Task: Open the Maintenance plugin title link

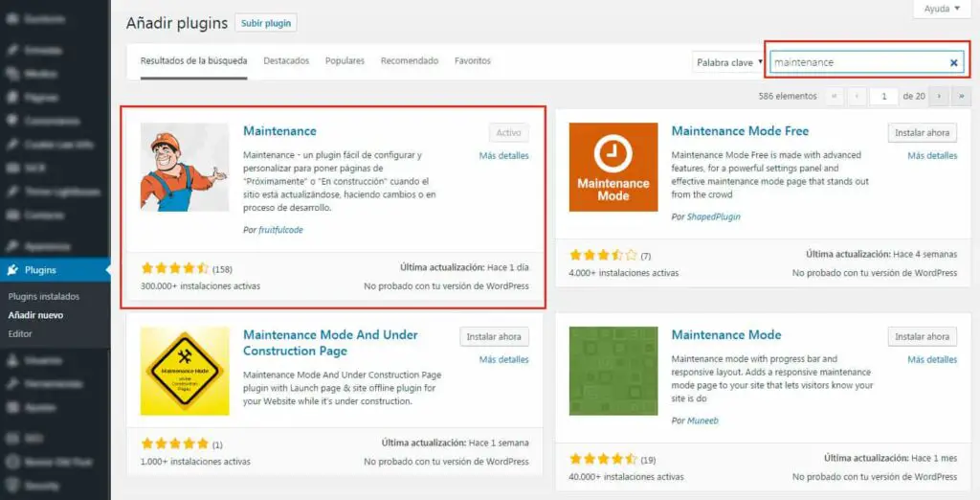Action: click(280, 131)
